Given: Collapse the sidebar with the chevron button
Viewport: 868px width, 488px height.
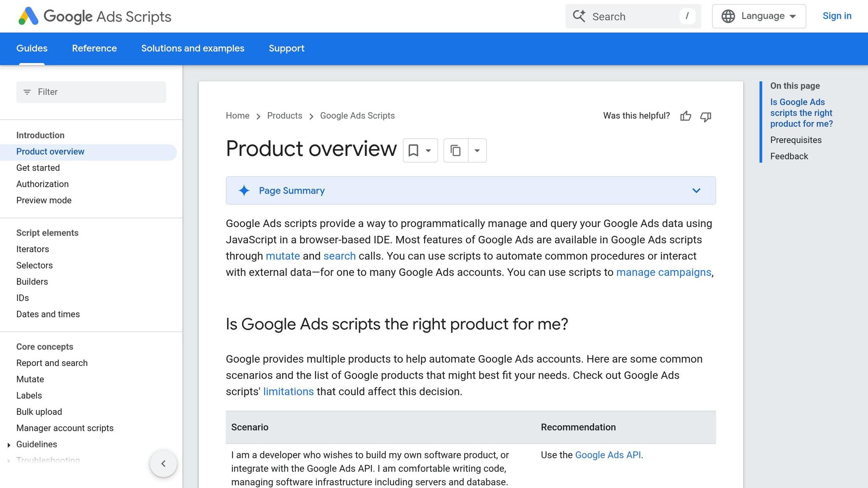Looking at the screenshot, I should tap(163, 463).
